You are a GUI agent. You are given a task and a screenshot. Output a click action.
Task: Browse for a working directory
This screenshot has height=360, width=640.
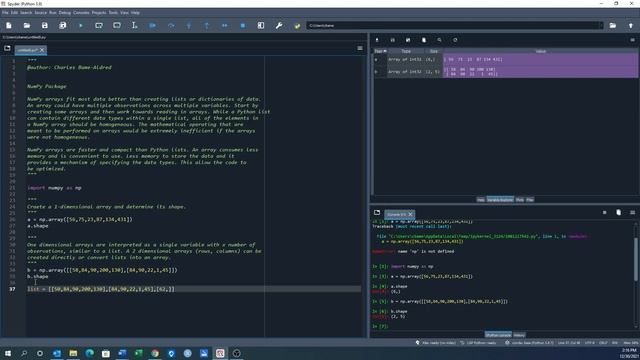pyautogui.click(x=613, y=25)
